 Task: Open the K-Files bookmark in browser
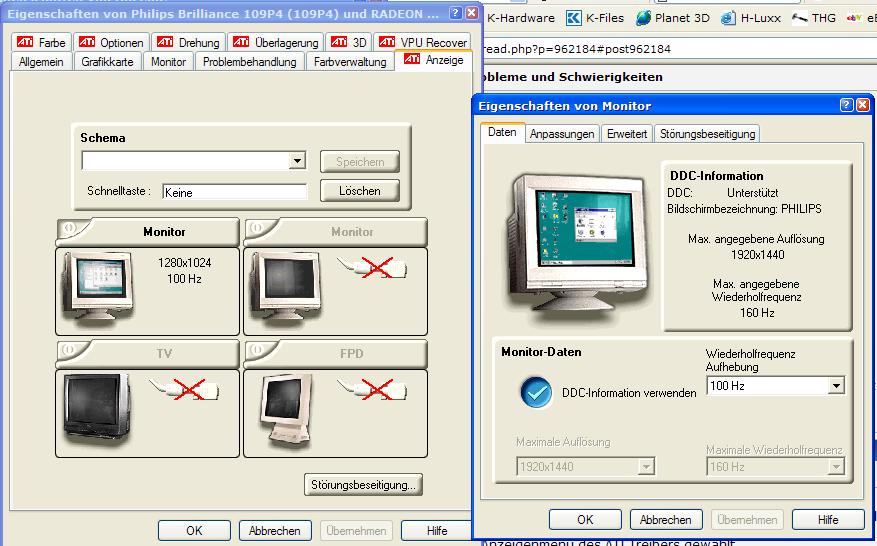point(595,18)
